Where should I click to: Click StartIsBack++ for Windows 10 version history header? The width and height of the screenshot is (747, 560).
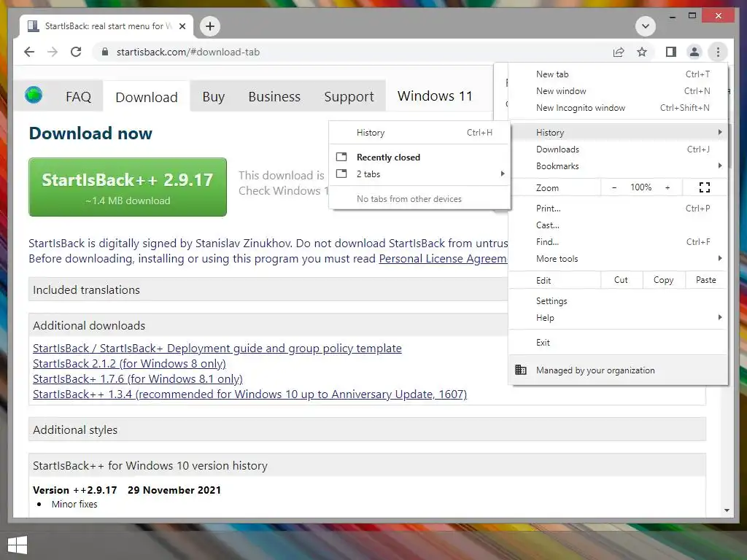[367, 465]
